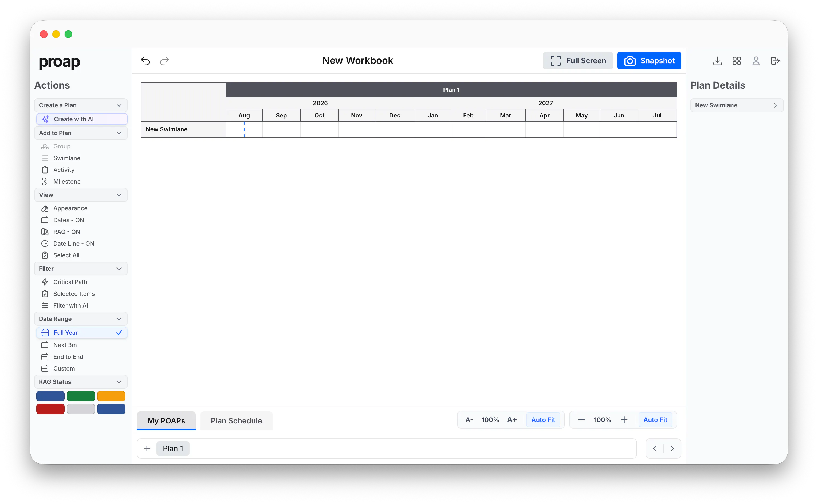Viewport: 818px width, 504px height.
Task: Click the logout exit icon
Action: (x=775, y=61)
